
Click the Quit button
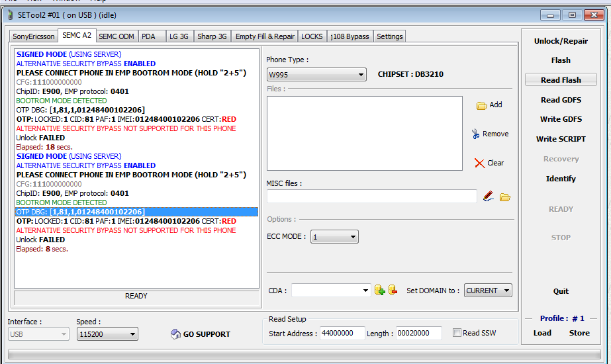pyautogui.click(x=561, y=291)
